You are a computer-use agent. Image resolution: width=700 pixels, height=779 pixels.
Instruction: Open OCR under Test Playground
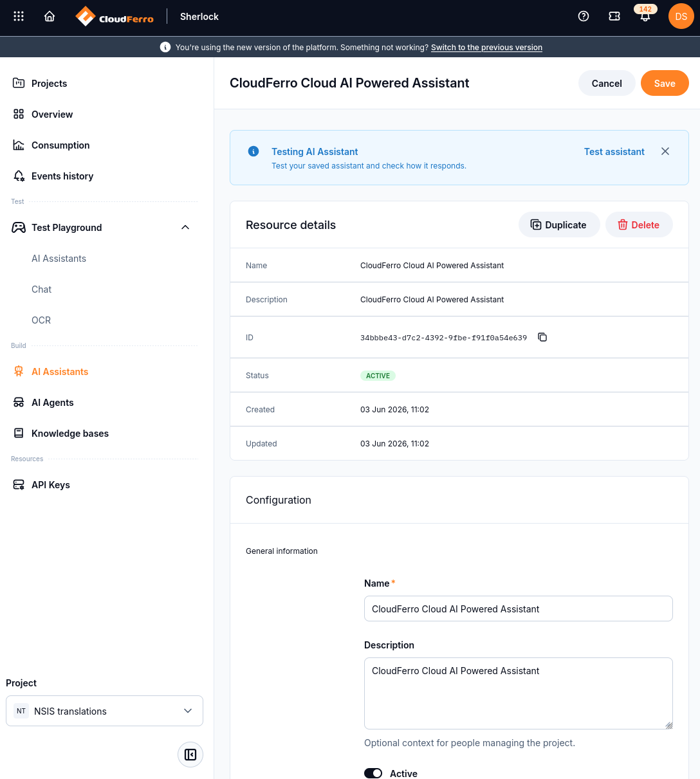click(x=41, y=320)
